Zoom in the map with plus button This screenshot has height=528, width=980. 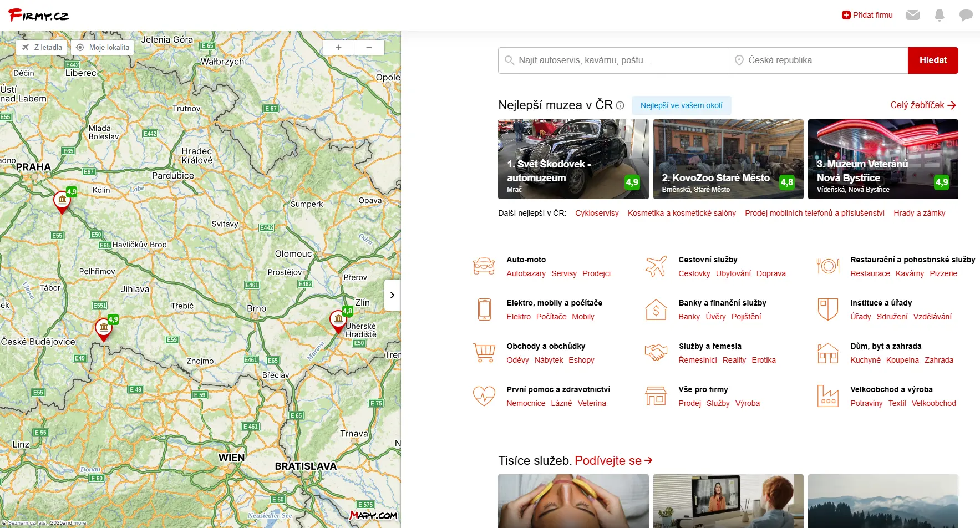click(338, 47)
